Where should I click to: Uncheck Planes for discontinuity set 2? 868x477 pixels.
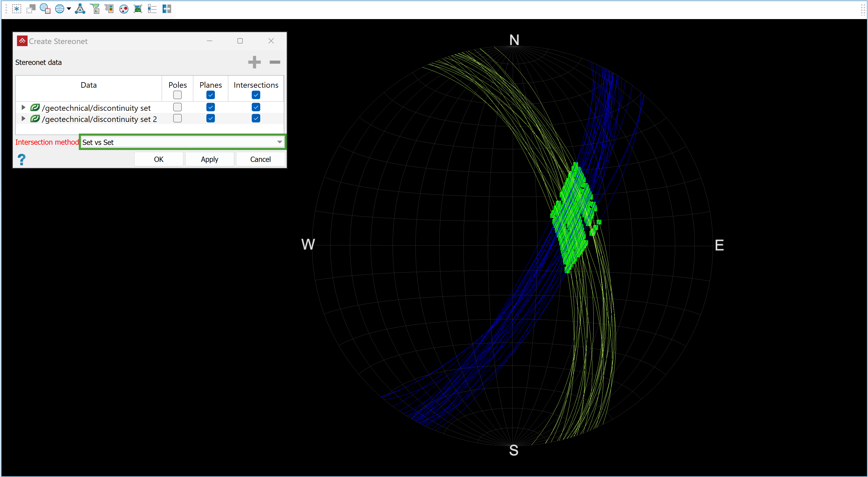click(x=211, y=118)
